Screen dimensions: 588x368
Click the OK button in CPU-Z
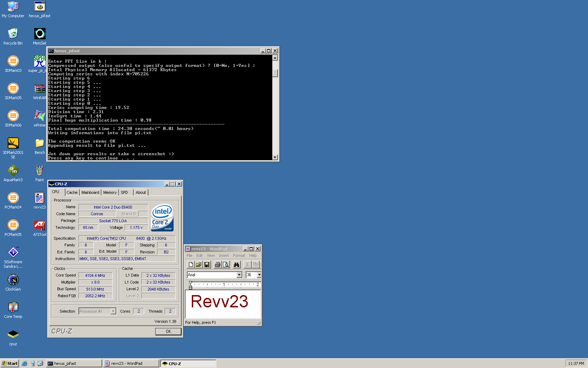(x=168, y=332)
